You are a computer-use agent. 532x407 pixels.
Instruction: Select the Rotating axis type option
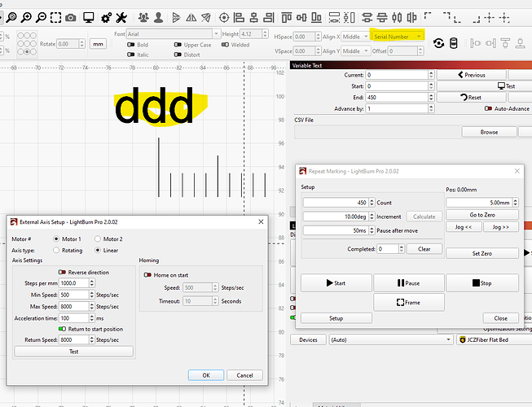[55, 250]
